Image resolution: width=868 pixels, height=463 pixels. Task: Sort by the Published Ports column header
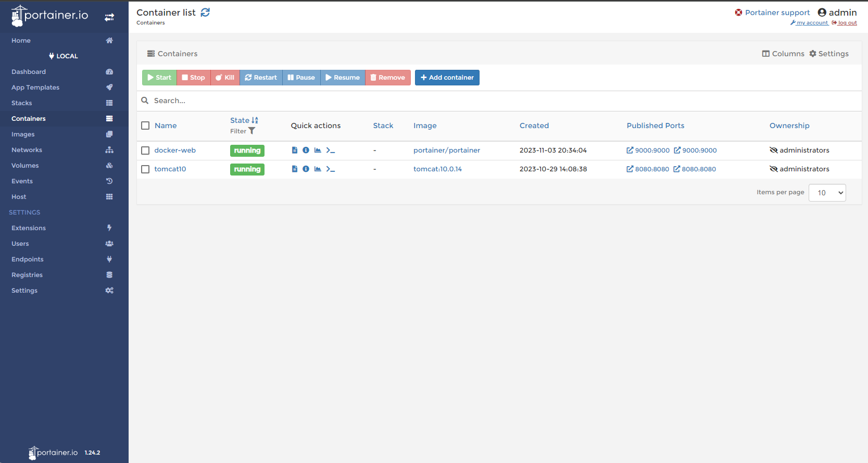(656, 126)
